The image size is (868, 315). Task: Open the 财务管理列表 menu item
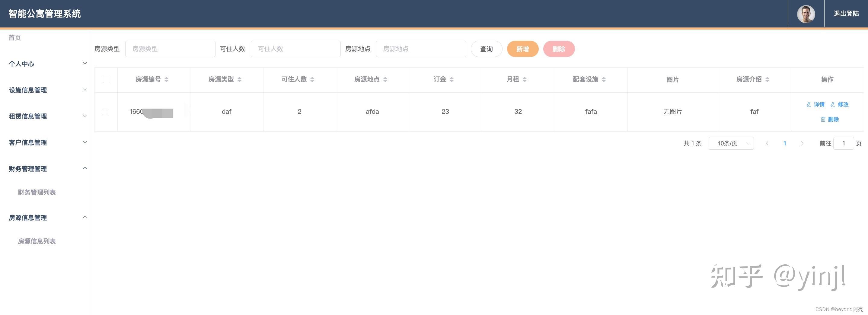click(37, 192)
